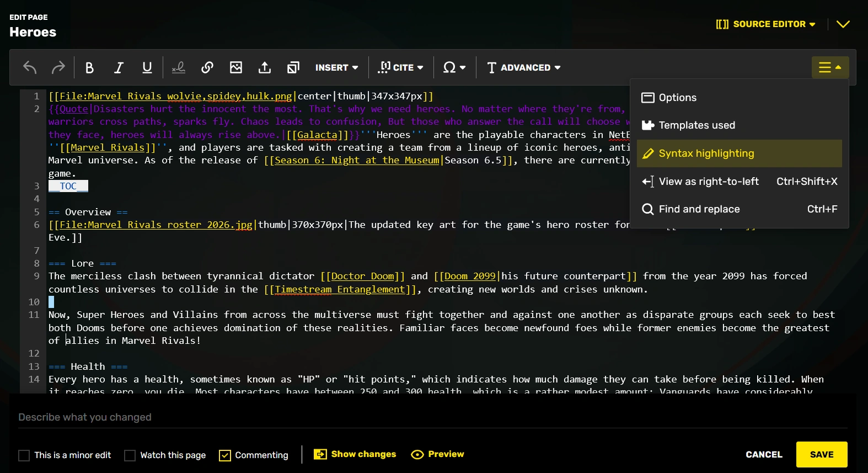The image size is (868, 473).
Task: Expand the Insert dropdown
Action: pyautogui.click(x=336, y=67)
